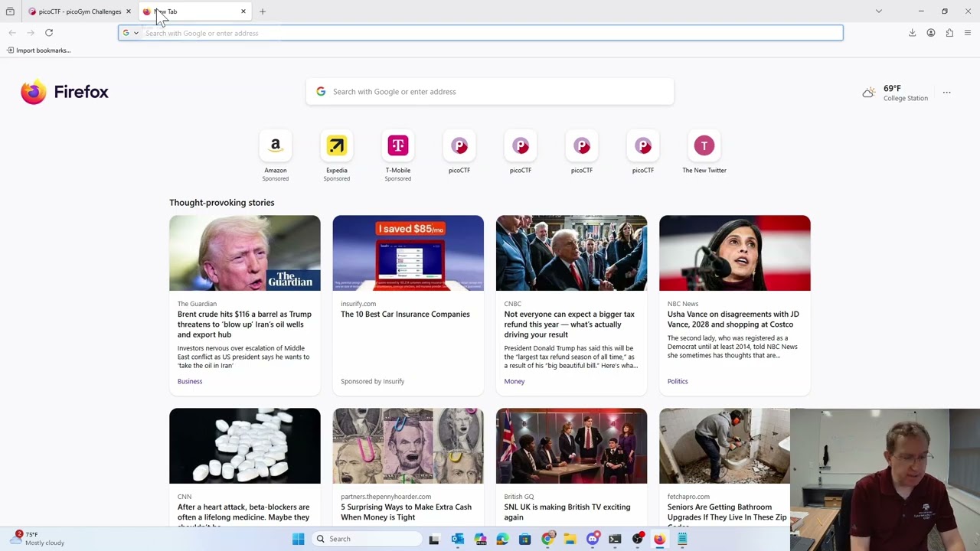Open File Explorer from the taskbar
980x551 pixels.
(570, 539)
